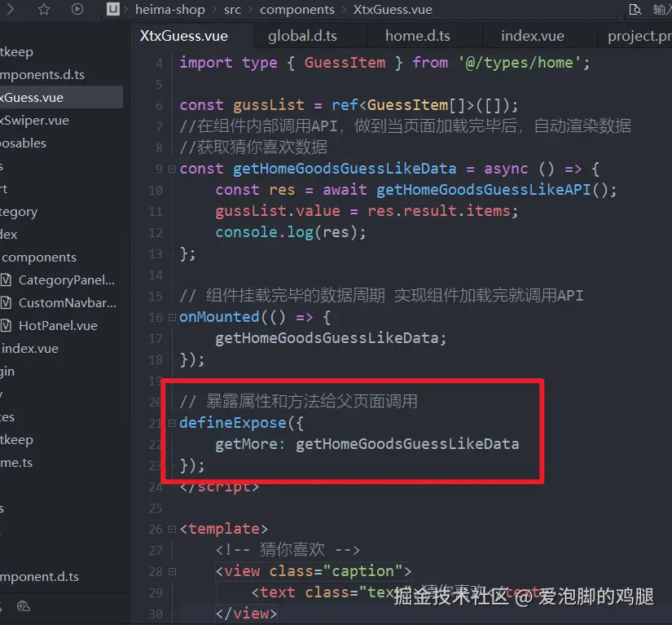Click getMore key on line 22
Screen dimensions: 672x625
pyautogui.click(x=247, y=444)
